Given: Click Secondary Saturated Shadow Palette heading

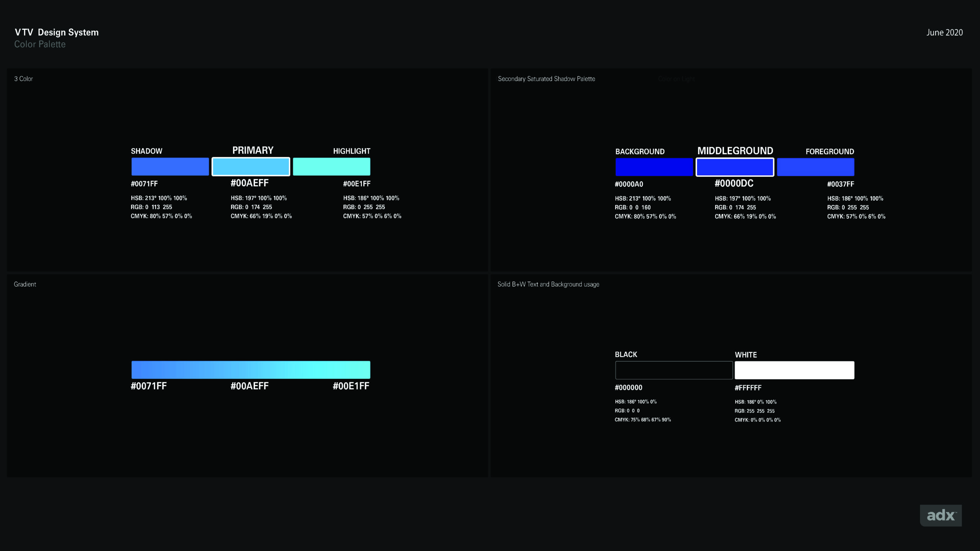Looking at the screenshot, I should [x=546, y=79].
